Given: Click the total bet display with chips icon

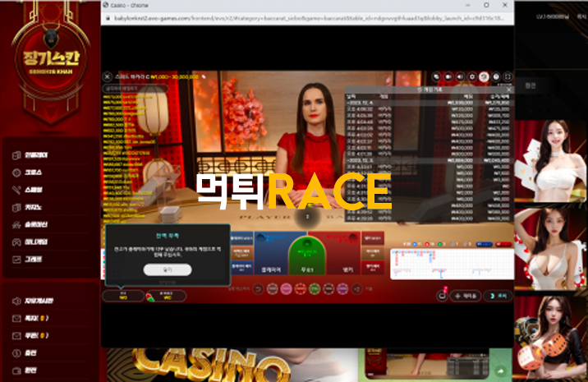Looking at the screenshot, I should click(x=166, y=296).
